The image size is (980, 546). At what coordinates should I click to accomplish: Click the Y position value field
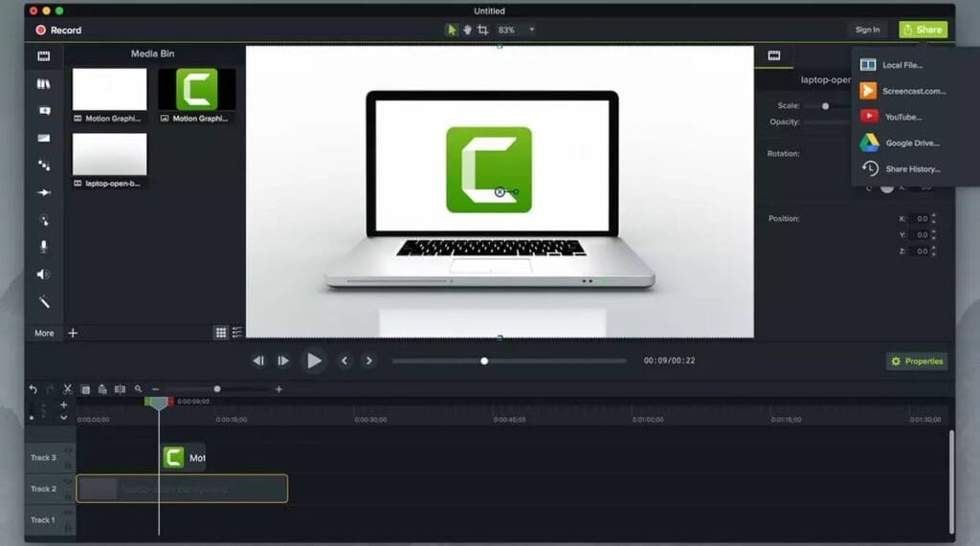point(920,235)
